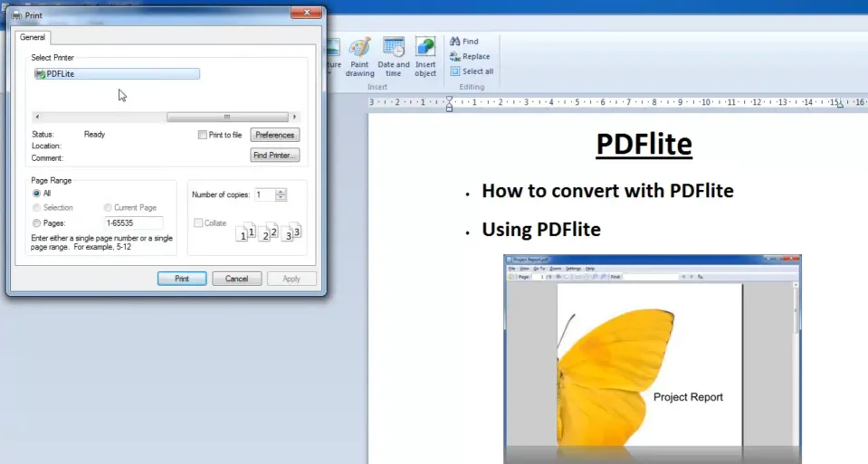Click the Paint drawing icon in WordPad
The width and height of the screenshot is (868, 464).
click(x=360, y=57)
